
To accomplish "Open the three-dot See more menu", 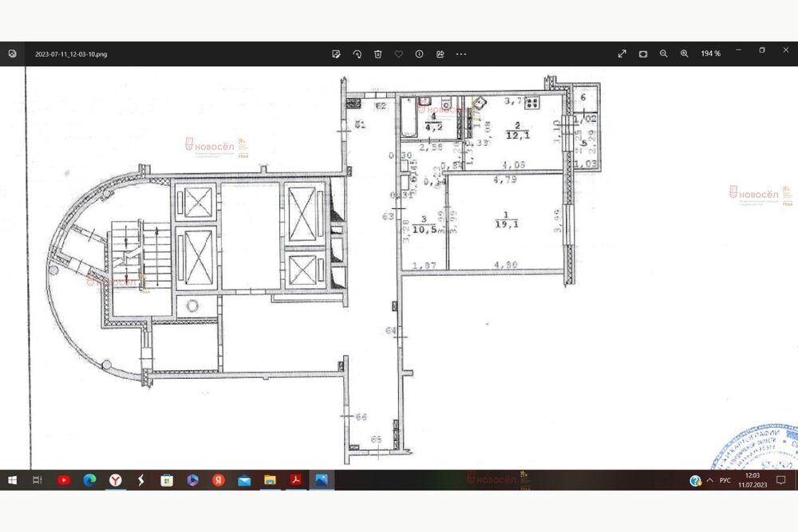I will 460,53.
